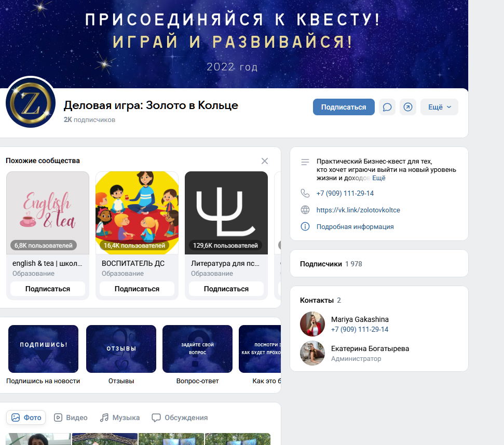The image size is (504, 445).
Task: Click the globe icon beside the link
Action: pyautogui.click(x=305, y=210)
